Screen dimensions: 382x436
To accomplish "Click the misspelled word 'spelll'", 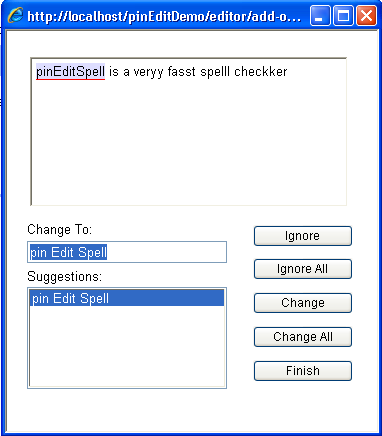I will (215, 72).
